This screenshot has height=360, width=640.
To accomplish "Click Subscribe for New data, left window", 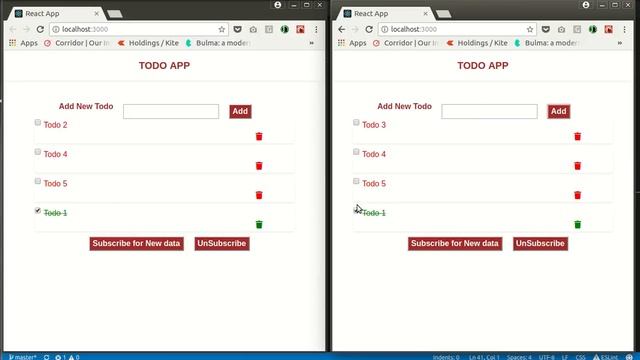I will pos(136,244).
